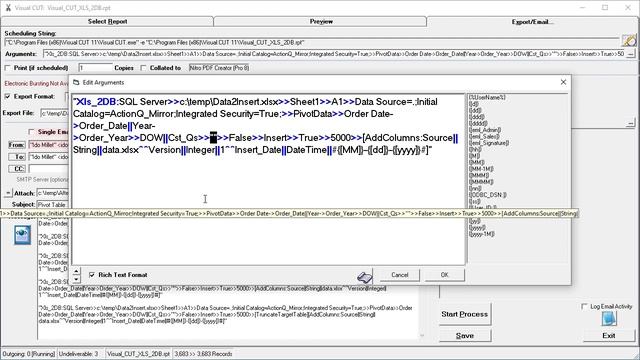
Task: Select {[MMMM]} token in list
Action: click(481, 182)
